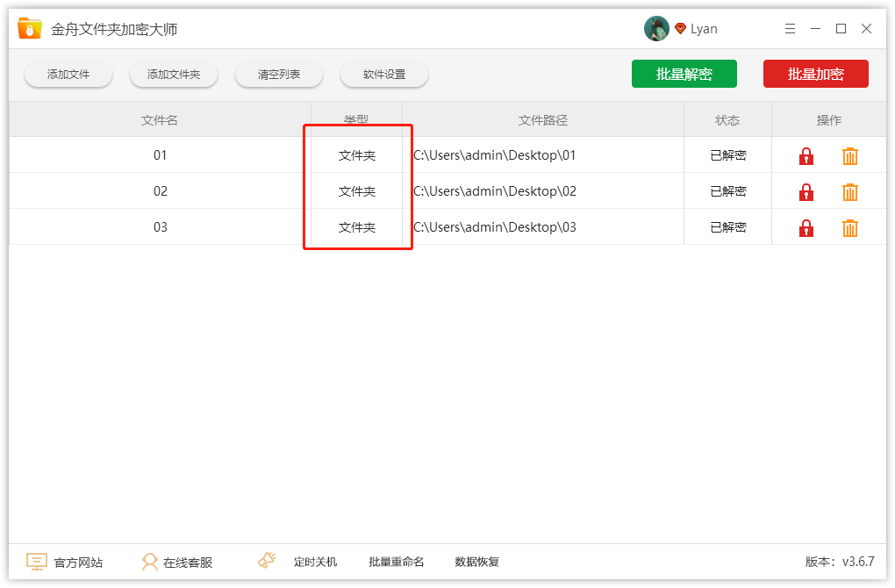Click path C:\Users\admin\Desktop\02

[x=494, y=191]
